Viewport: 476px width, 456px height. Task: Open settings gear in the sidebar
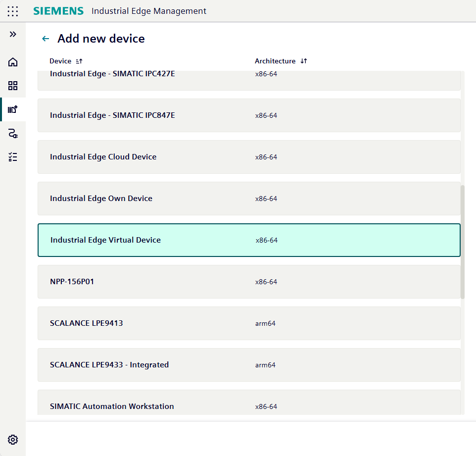tap(13, 440)
